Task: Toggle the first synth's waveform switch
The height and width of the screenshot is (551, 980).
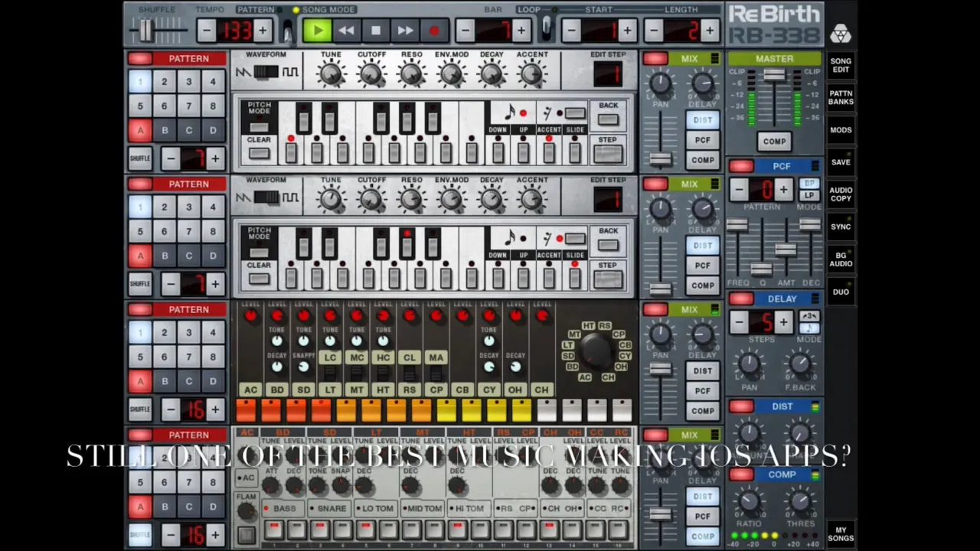Action: [266, 72]
